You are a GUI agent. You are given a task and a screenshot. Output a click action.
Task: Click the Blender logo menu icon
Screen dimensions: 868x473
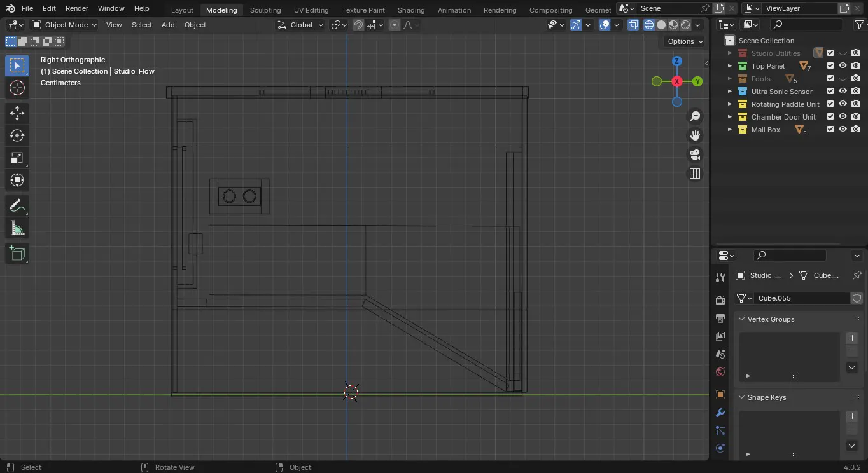coord(10,8)
